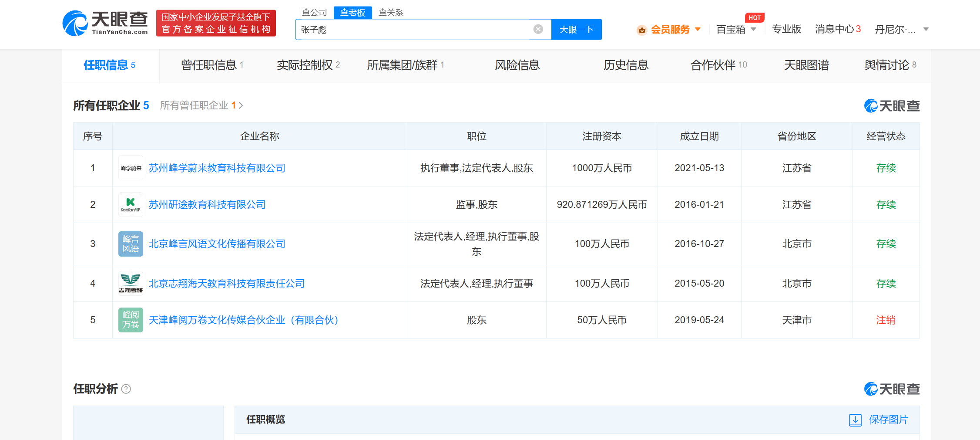Click the 监事,股东 position cell
The width and height of the screenshot is (980, 440).
pyautogui.click(x=477, y=205)
